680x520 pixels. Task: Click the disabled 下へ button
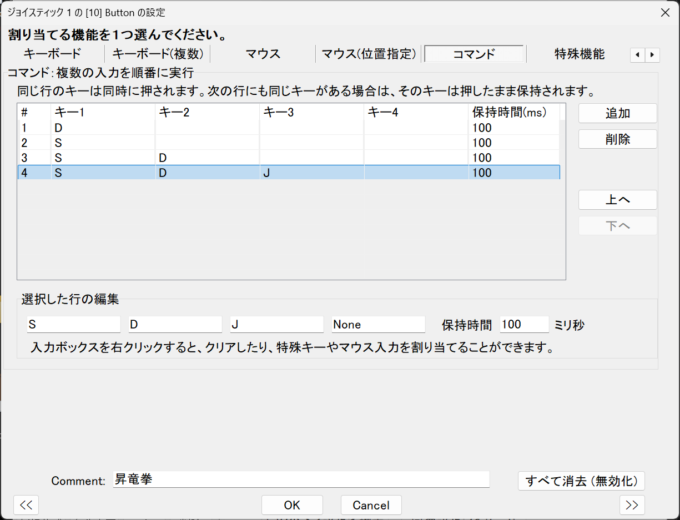(618, 226)
